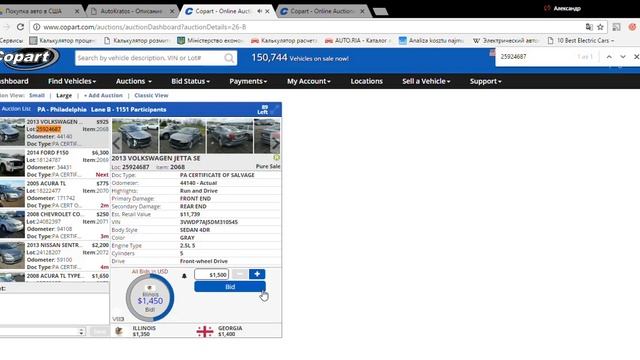Viewport: 640px width, 360px height.
Task: Select the 2013 Nissan Sentra lot
Action: tap(55, 256)
